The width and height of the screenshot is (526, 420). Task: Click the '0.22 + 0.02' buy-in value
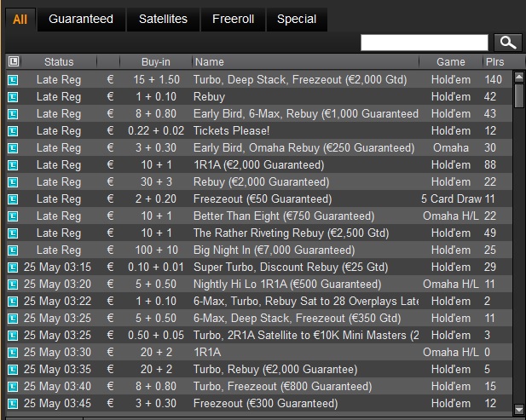[x=156, y=130]
